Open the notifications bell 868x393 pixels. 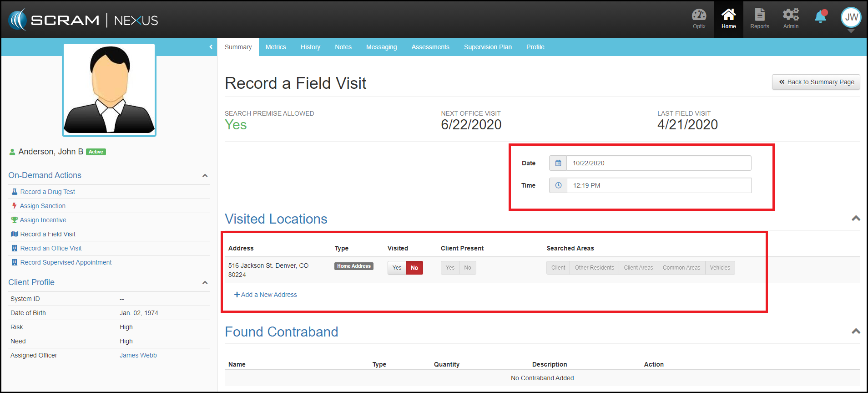pos(820,17)
